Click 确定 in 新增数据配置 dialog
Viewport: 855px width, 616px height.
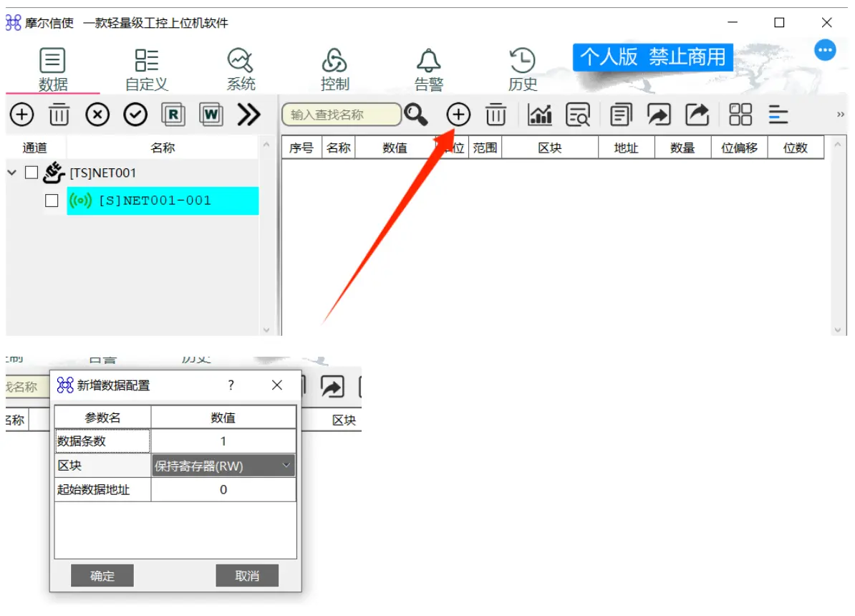[x=102, y=576]
